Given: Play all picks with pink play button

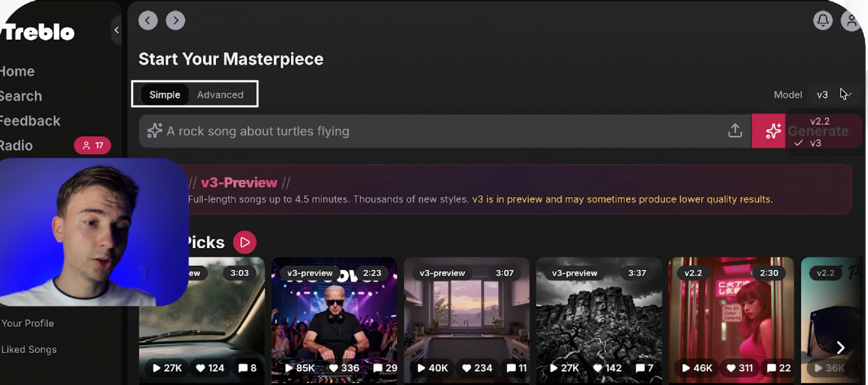Looking at the screenshot, I should 245,242.
